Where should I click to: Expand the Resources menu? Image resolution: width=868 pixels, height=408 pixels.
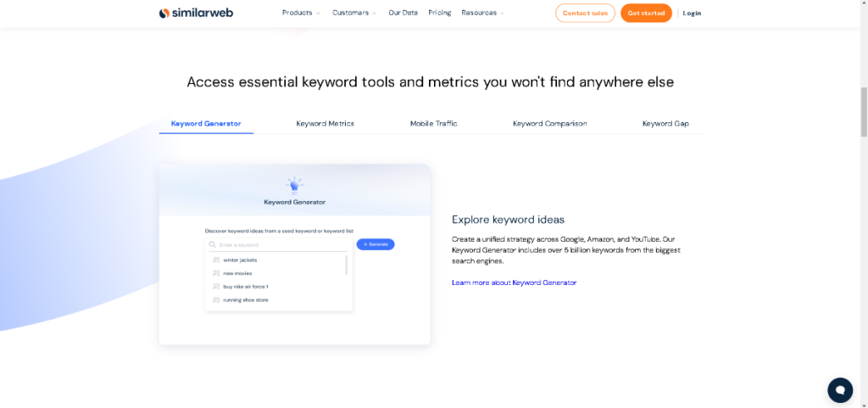[482, 13]
